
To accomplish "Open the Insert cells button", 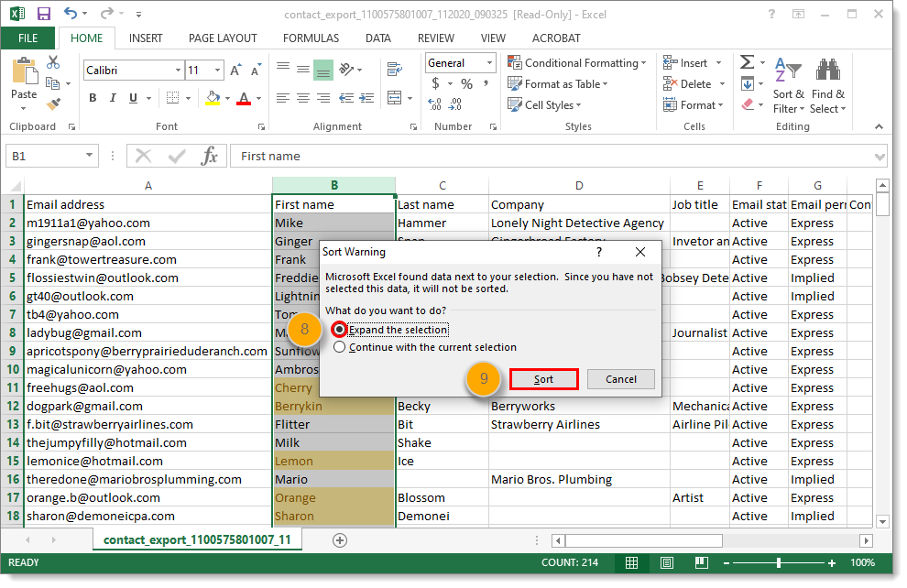I will tap(693, 63).
